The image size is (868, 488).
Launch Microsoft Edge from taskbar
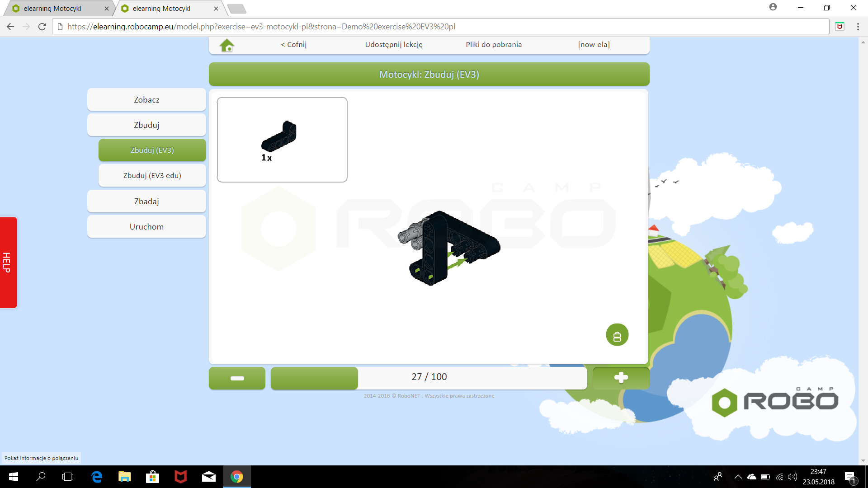(97, 477)
